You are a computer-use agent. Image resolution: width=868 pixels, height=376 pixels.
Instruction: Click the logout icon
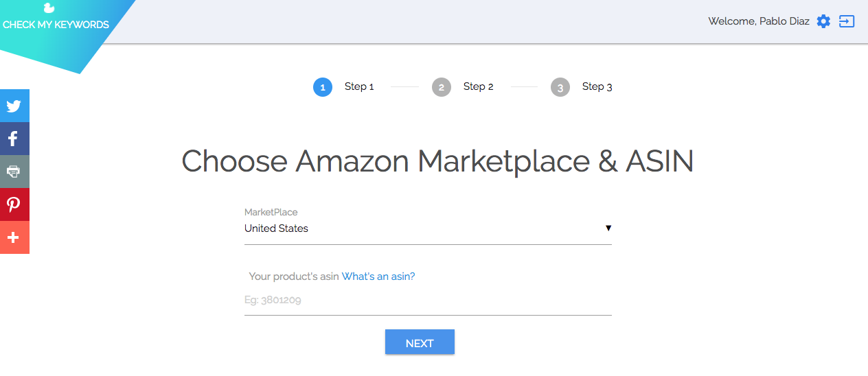pyautogui.click(x=847, y=21)
